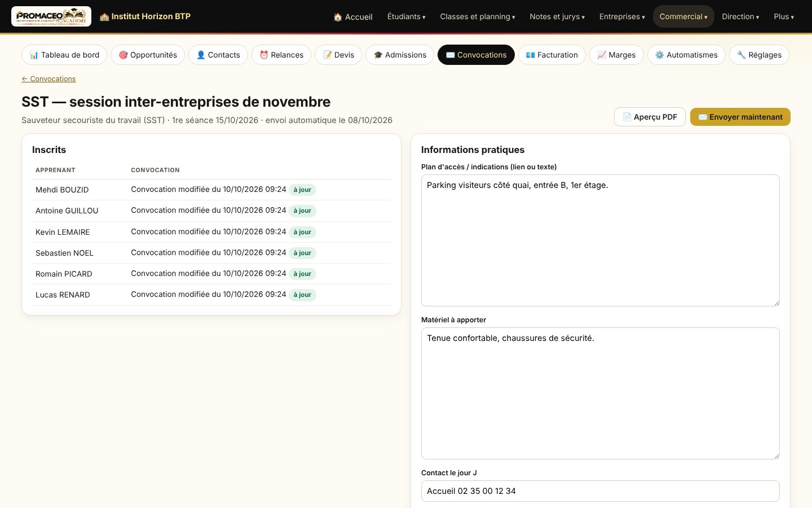Go to Accueil in the top navigation

(x=353, y=17)
